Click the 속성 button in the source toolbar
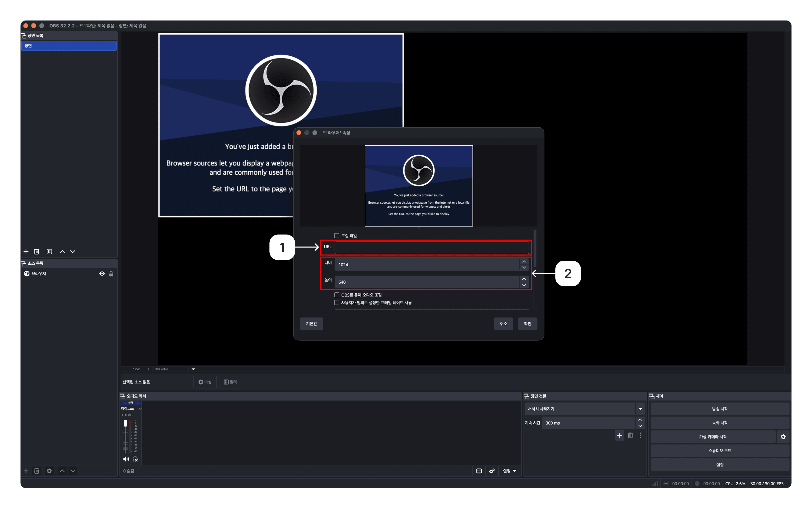This screenshot has width=812, height=509. pos(205,382)
